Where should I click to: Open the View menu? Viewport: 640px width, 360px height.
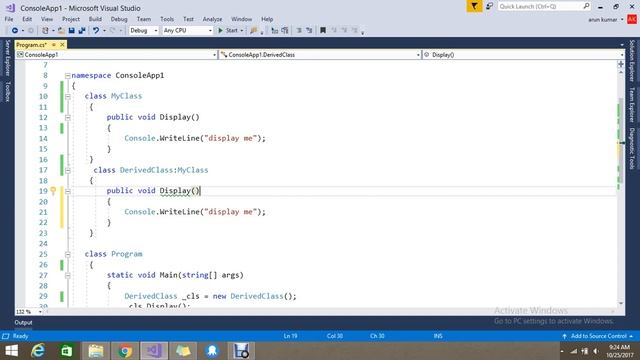click(47, 19)
